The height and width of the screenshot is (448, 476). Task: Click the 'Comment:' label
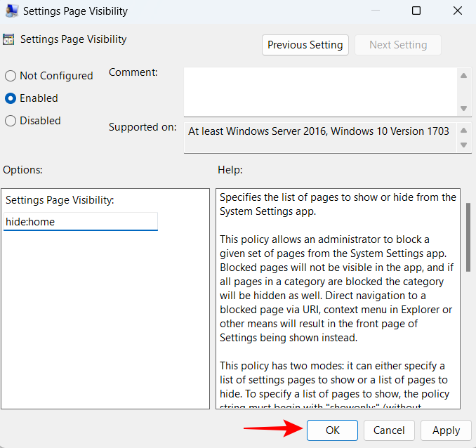133,72
